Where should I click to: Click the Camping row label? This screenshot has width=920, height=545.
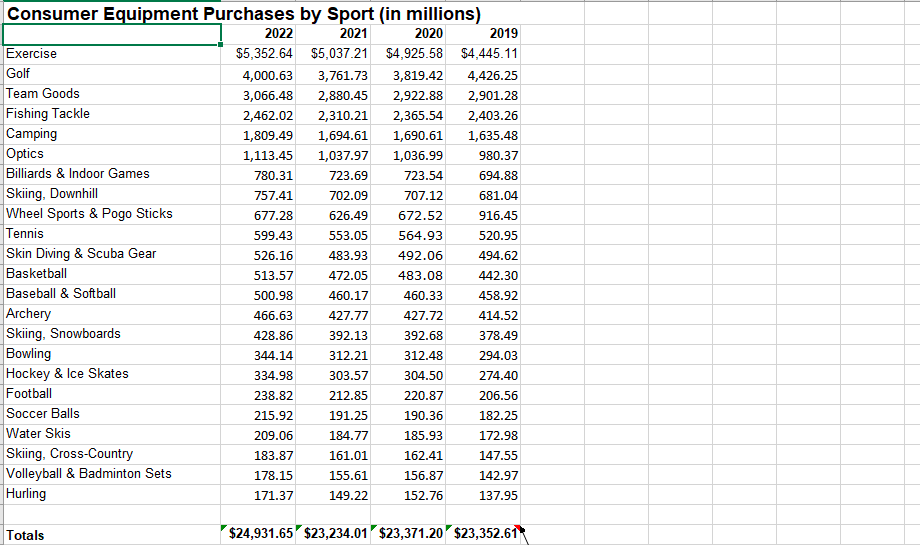coord(32,134)
